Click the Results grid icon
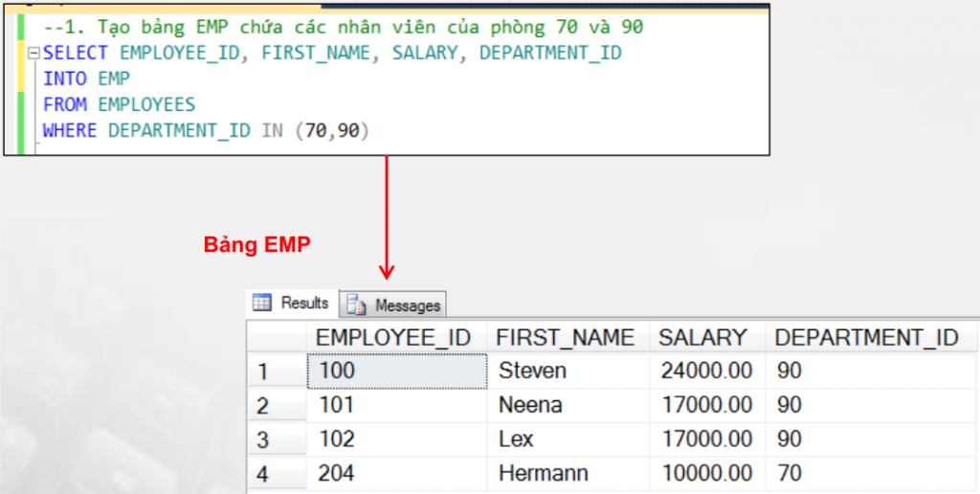Viewport: 980px width, 494px height. [262, 303]
